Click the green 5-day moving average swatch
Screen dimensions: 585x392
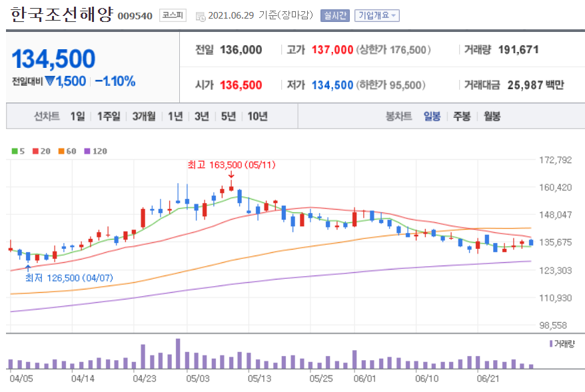(15, 151)
